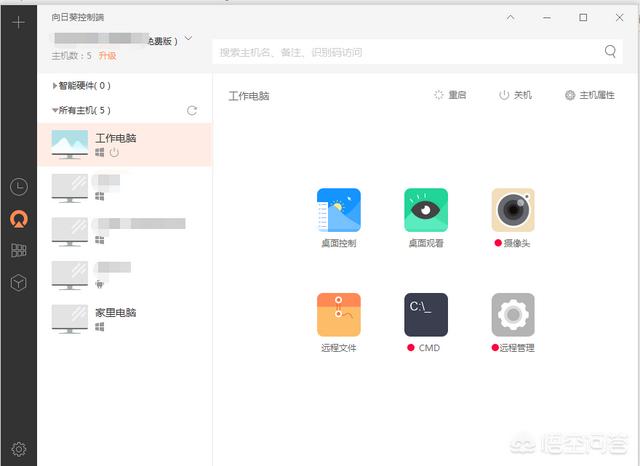The height and width of the screenshot is (466, 640).
Task: Open settings gear in the sidebar
Action: [19, 449]
